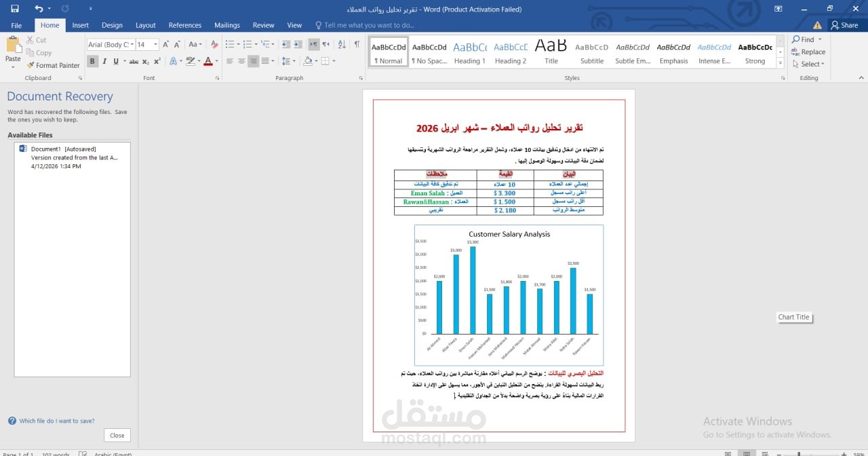This screenshot has width=868, height=456.
Task: Apply subscript formatting
Action: click(x=144, y=61)
